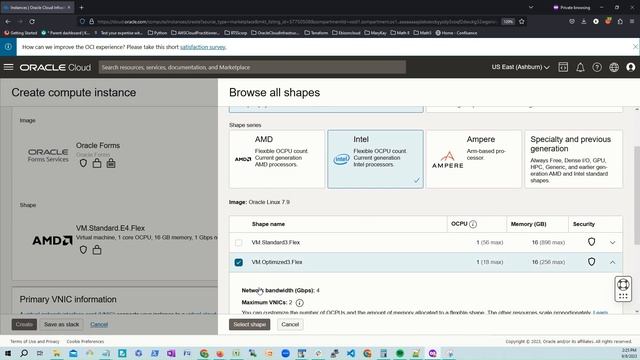Collapse the VM.Optimized3.Flex row details
This screenshot has height=360, width=640.
(x=612, y=262)
